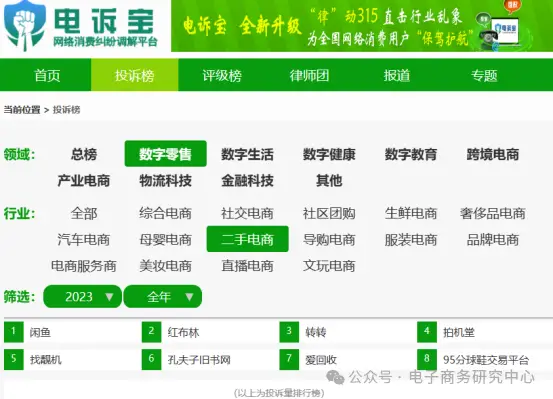Switch to the 评级榜 tab

click(x=222, y=75)
